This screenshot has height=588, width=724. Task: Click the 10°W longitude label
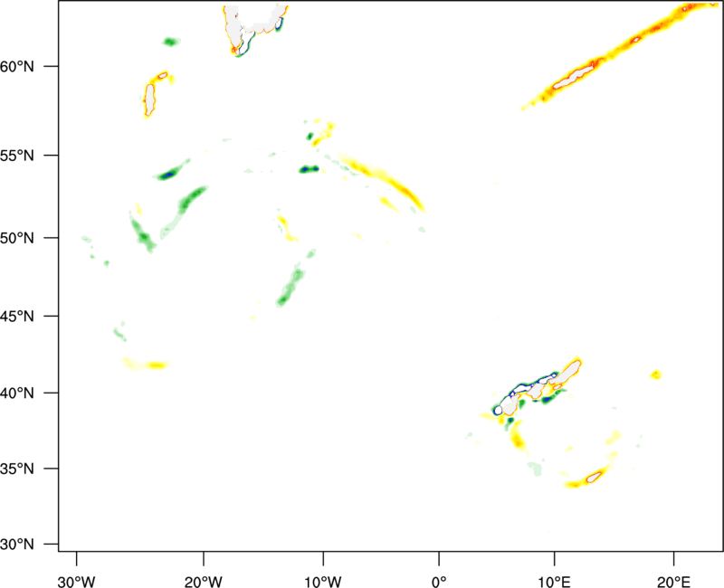323,582
